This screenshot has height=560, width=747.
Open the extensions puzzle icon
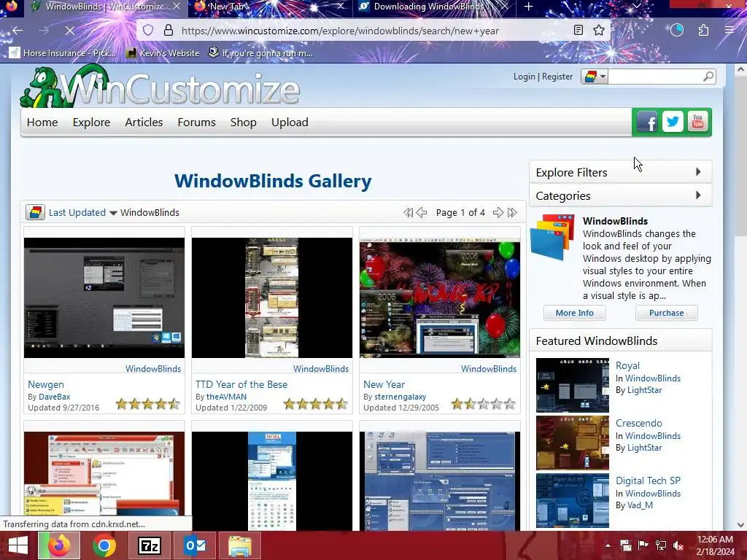tap(703, 31)
